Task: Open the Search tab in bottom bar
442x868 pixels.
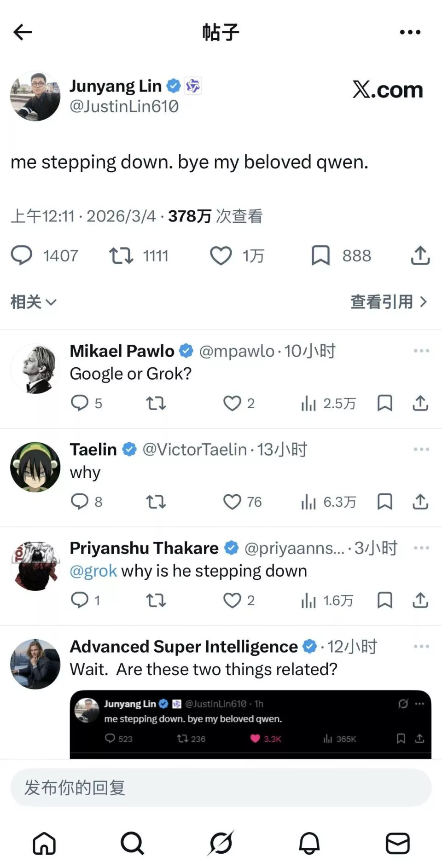Action: [133, 843]
